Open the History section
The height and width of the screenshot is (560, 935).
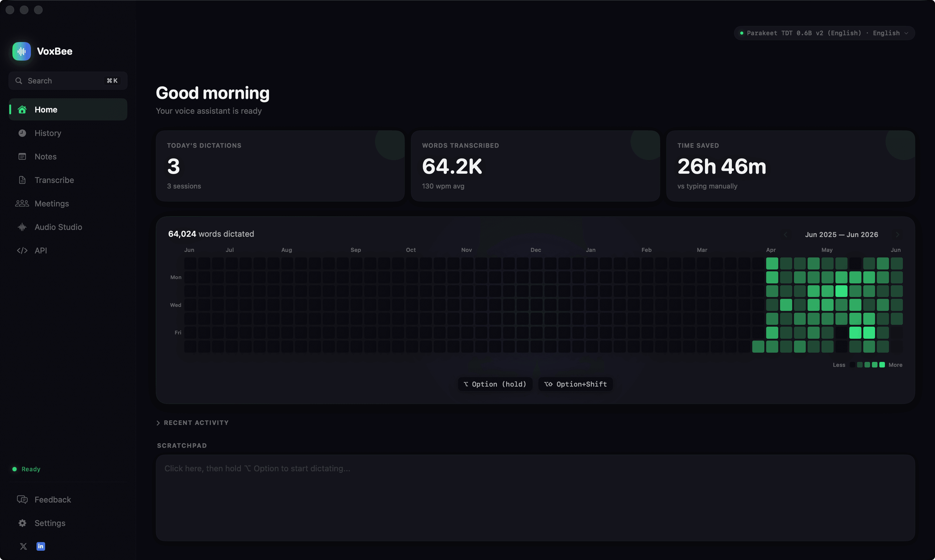[68, 133]
